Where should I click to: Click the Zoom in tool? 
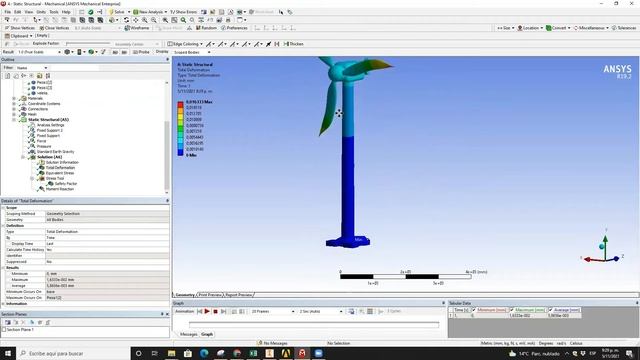144,20
